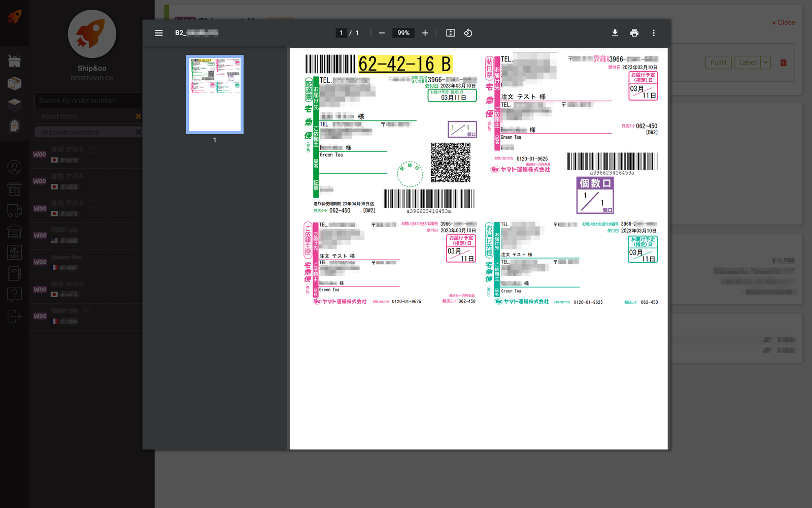812x508 pixels.
Task: Expand the Label button dropdown arrow
Action: pos(766,62)
